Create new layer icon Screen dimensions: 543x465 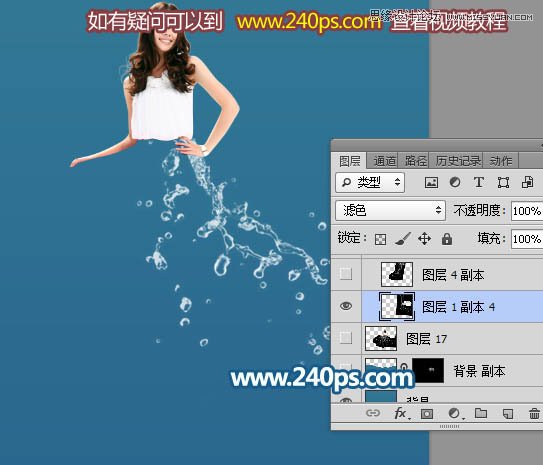click(508, 413)
